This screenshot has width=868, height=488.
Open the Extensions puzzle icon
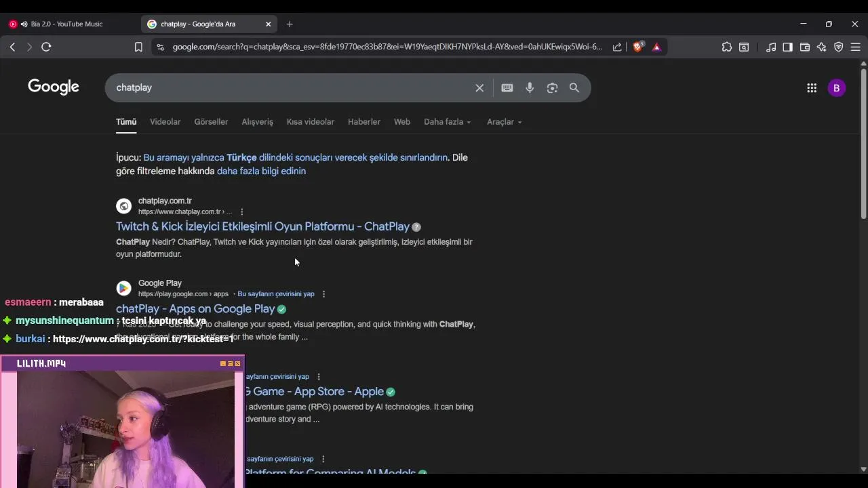[727, 47]
